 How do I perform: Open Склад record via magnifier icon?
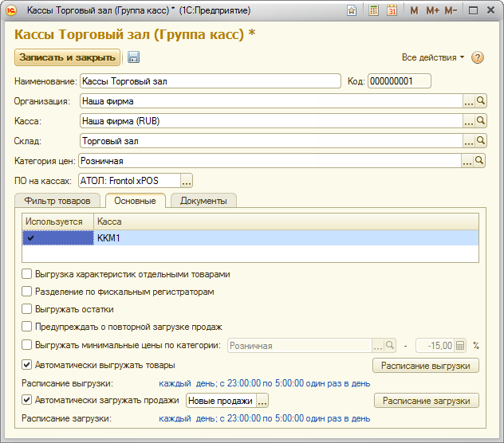click(x=481, y=141)
